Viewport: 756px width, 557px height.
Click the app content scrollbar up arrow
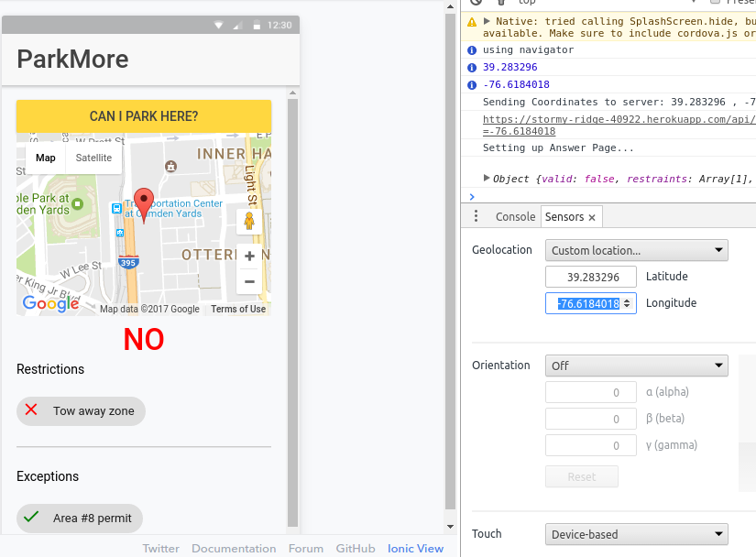point(292,93)
